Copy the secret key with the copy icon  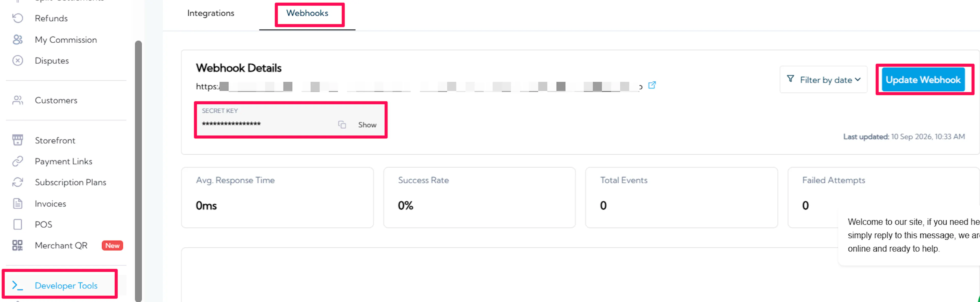[x=342, y=125]
